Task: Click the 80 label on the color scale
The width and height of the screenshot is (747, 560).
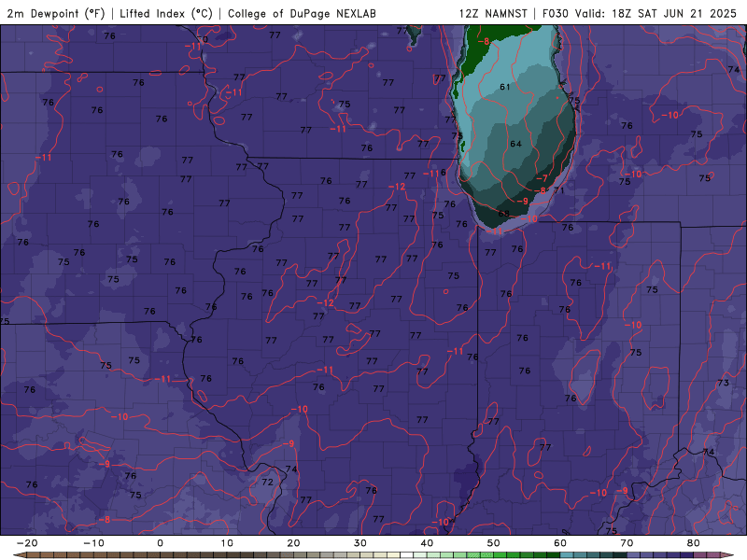Action: coord(694,543)
